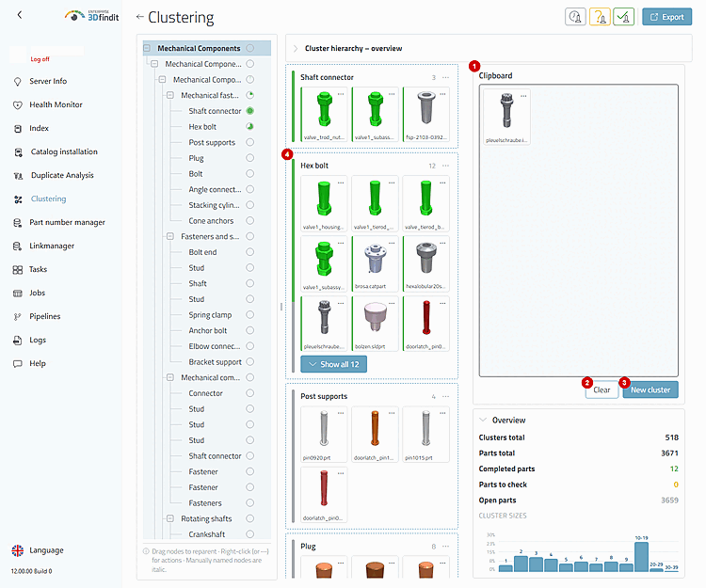Image resolution: width=706 pixels, height=588 pixels.
Task: Expand Cluster hierarchy – overview section
Action: coord(296,49)
